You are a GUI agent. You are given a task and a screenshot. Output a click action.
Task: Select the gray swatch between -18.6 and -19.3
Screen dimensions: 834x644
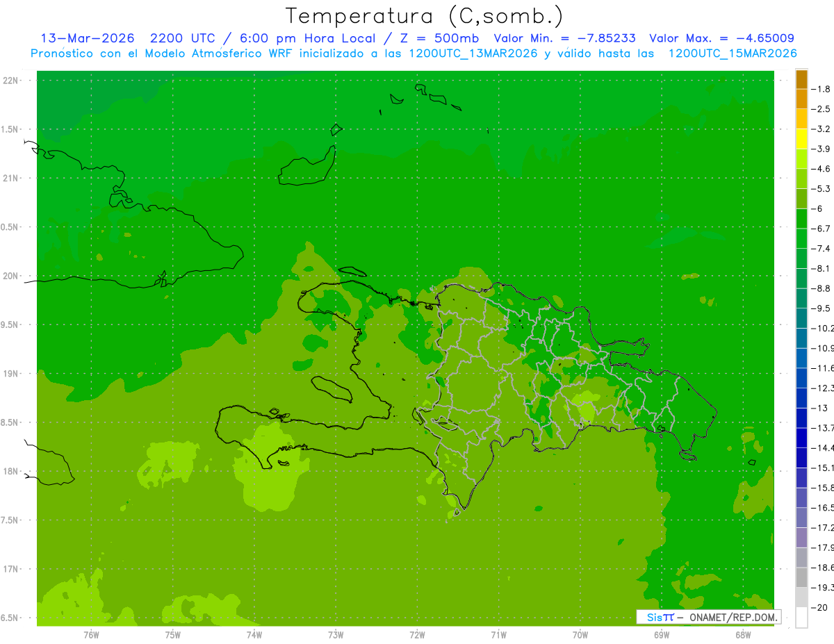801,577
